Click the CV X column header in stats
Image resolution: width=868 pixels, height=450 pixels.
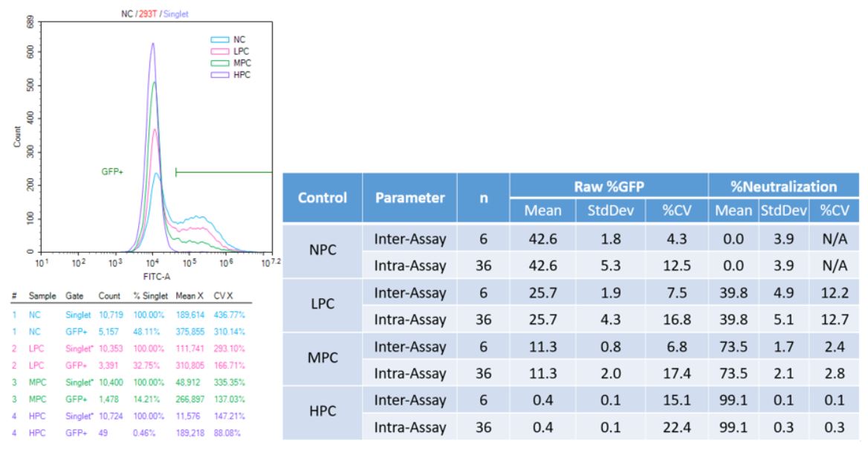coord(223,295)
